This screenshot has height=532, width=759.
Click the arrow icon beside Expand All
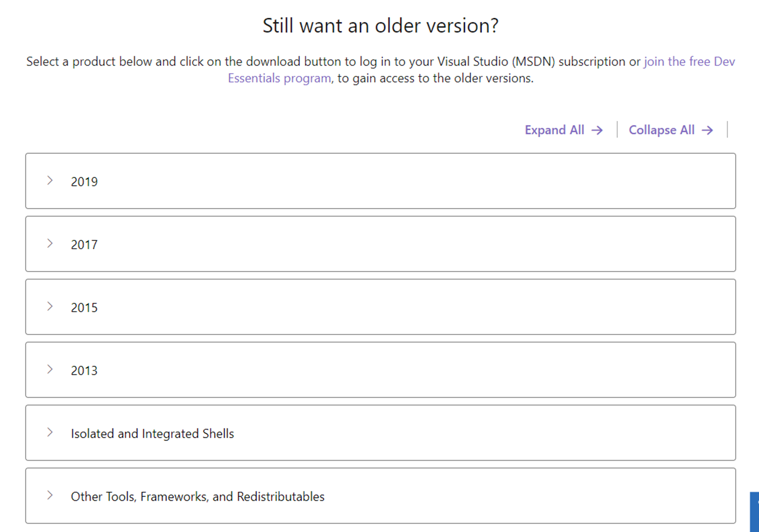(x=597, y=130)
